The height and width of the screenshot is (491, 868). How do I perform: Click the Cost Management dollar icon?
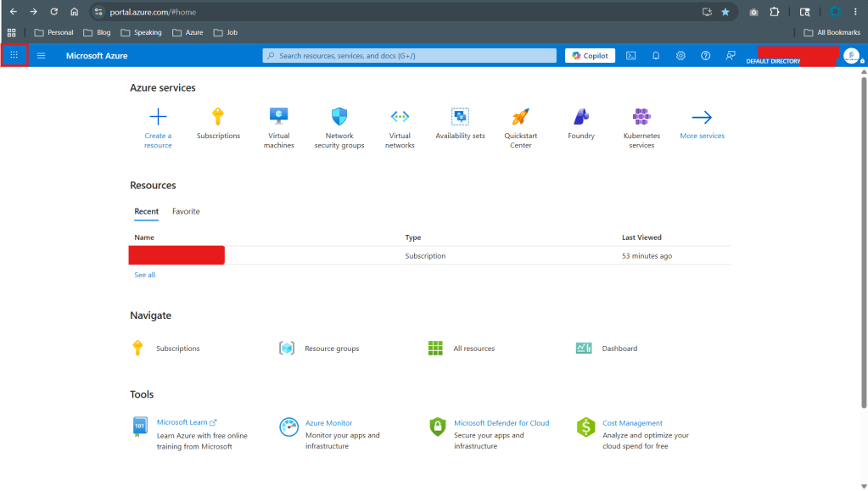coord(585,427)
